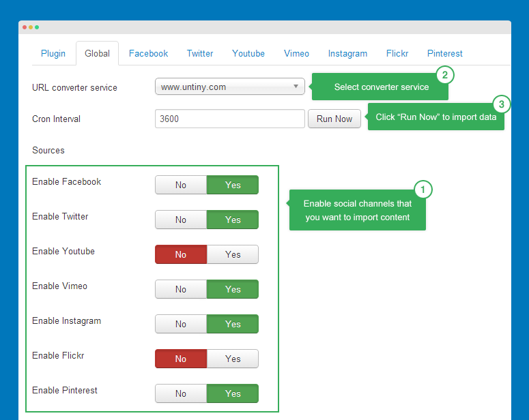Viewport: 529px width, 420px height.
Task: Go to the Twitter tab
Action: coord(200,53)
